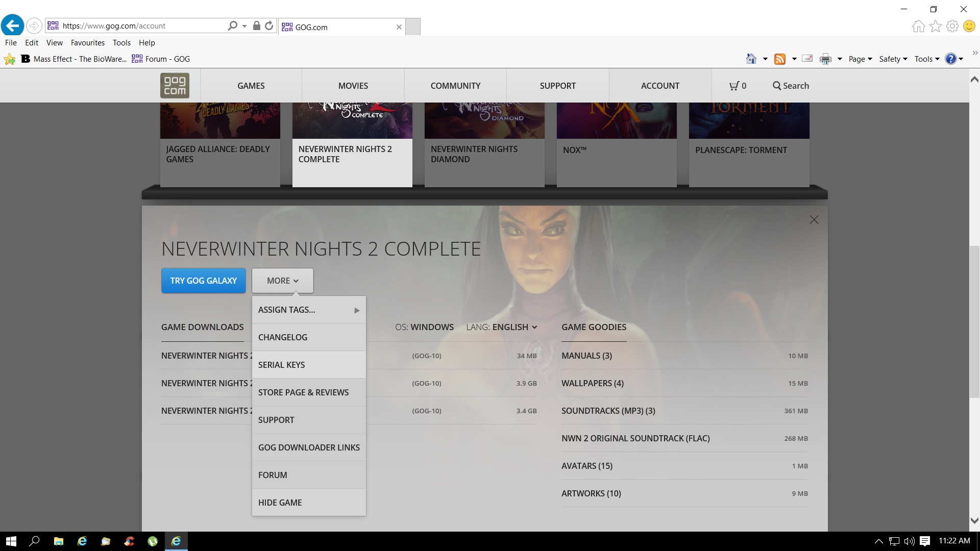Open the MOVIES navigation item
Image resolution: width=980 pixels, height=551 pixels.
point(353,86)
